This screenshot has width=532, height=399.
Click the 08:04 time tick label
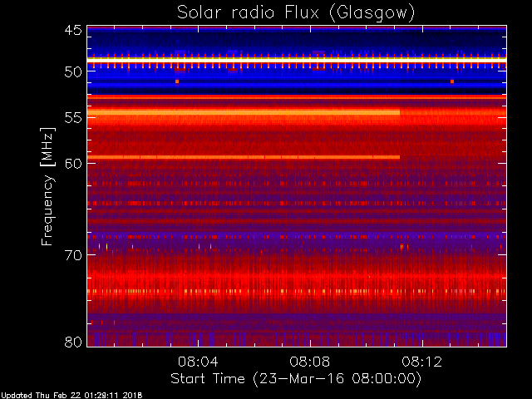point(198,362)
